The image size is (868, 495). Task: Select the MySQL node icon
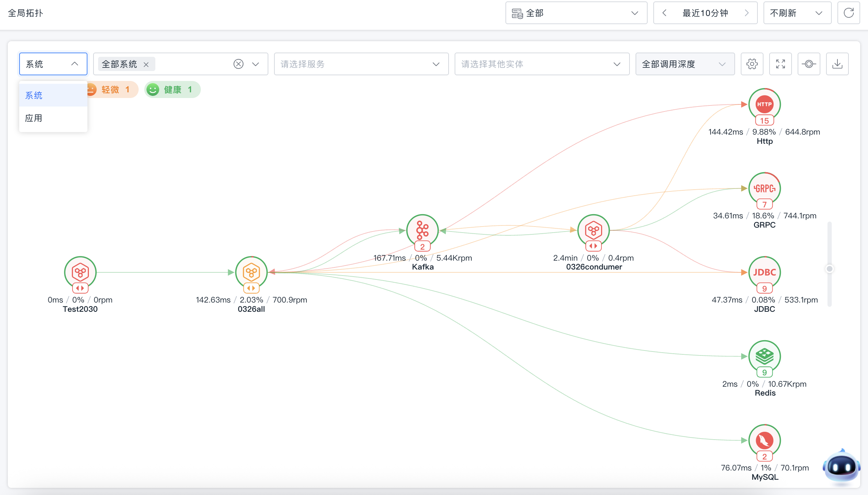tap(765, 440)
